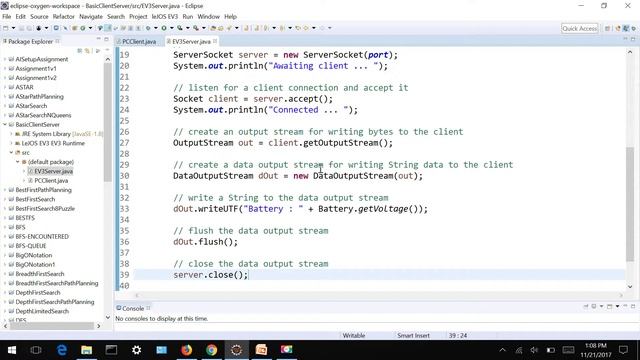Open File Explorer from taskbar
The width and height of the screenshot is (640, 360).
click(87, 350)
